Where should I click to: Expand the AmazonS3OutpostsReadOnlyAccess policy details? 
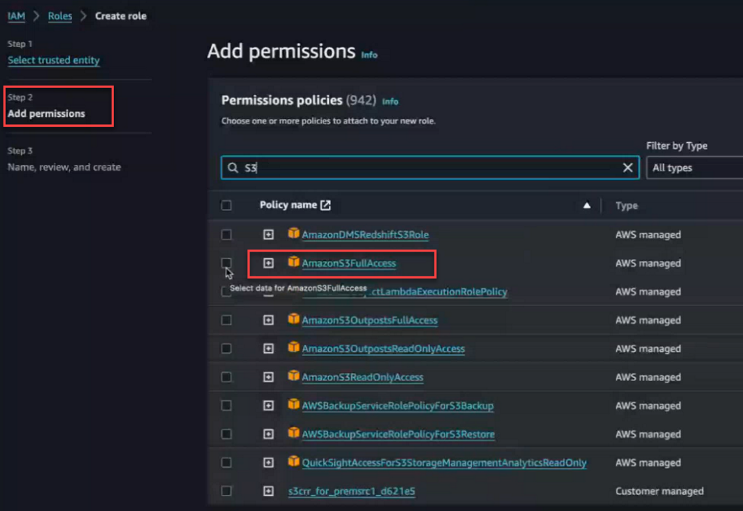(x=269, y=348)
